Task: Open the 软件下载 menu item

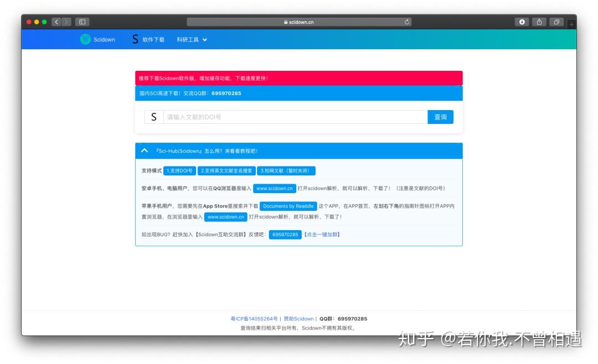Action: tap(153, 40)
